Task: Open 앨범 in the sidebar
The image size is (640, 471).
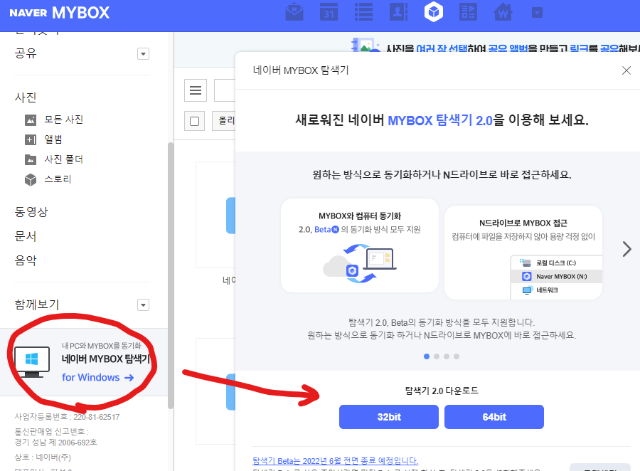Action: (x=53, y=139)
